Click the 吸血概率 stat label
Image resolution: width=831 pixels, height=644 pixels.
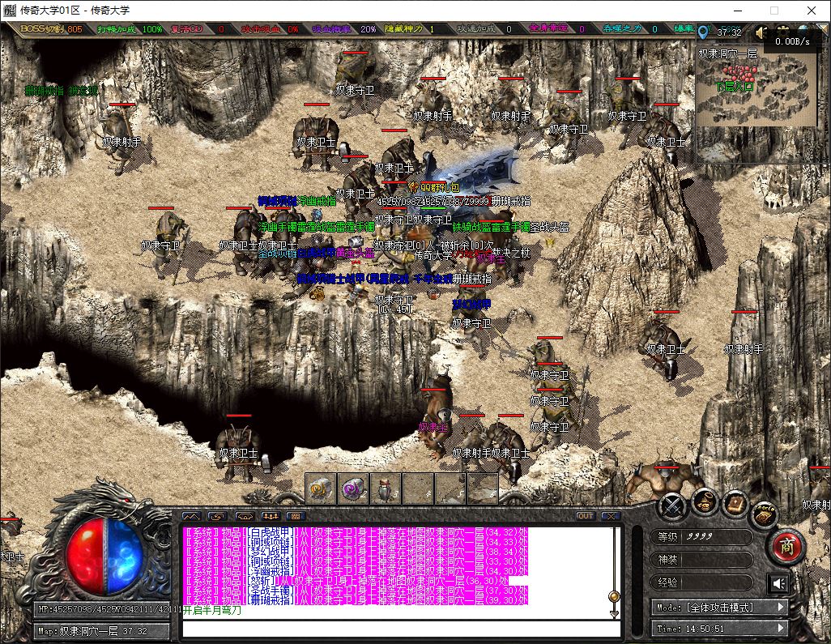point(331,28)
